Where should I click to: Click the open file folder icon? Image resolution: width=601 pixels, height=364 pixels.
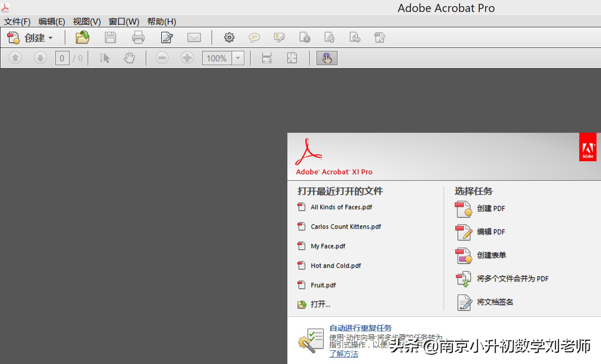(82, 37)
